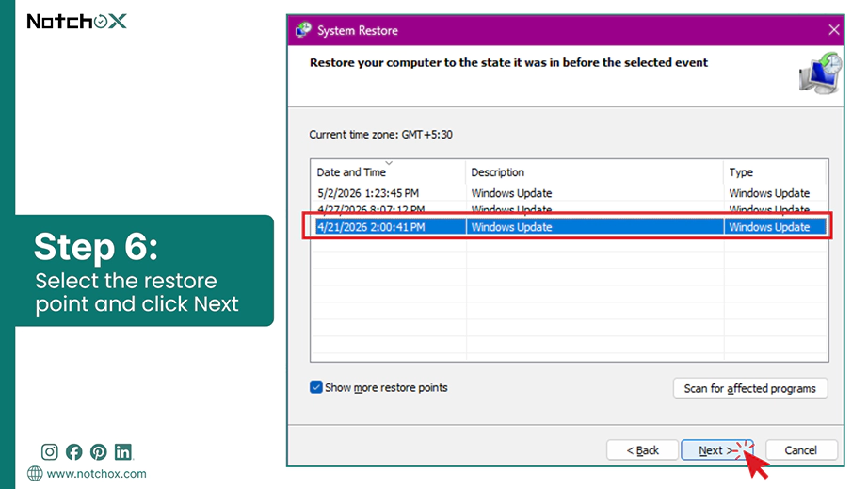Untick Show more restore points checkbox
868x489 pixels.
pyautogui.click(x=316, y=387)
